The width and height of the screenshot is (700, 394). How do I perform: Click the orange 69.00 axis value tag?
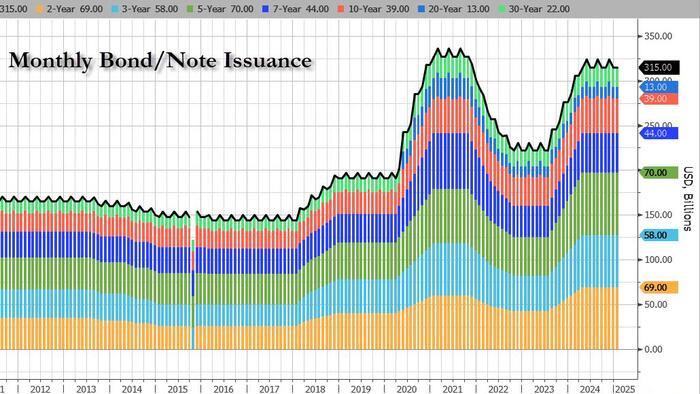pyautogui.click(x=659, y=287)
